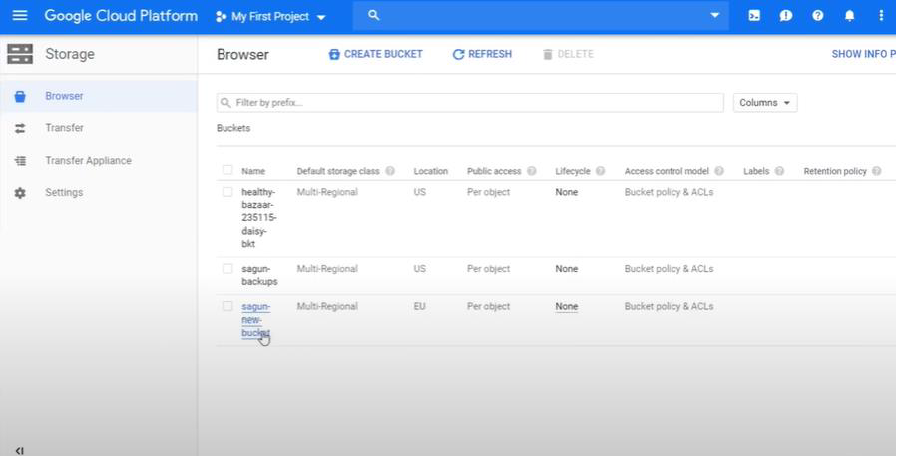This screenshot has height=456, width=898.
Task: Click the greyed DELETE button
Action: (x=568, y=54)
